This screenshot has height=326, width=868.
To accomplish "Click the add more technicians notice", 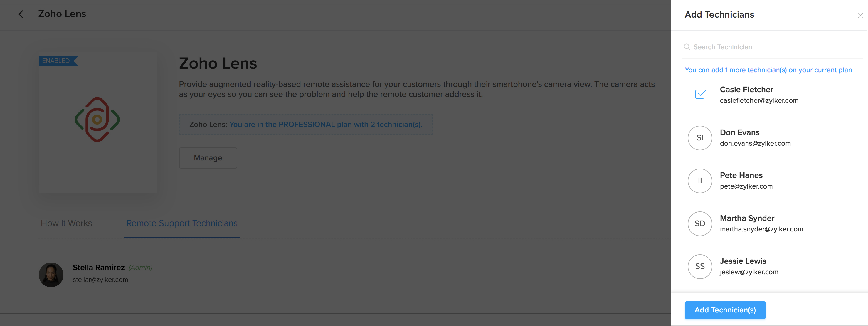I will click(x=768, y=70).
